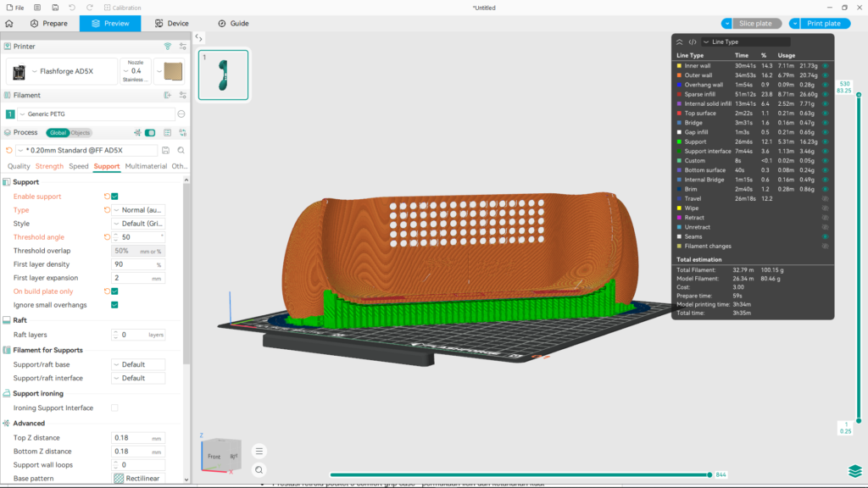868x488 pixels.
Task: Open the process settings table icon
Action: pyautogui.click(x=167, y=133)
